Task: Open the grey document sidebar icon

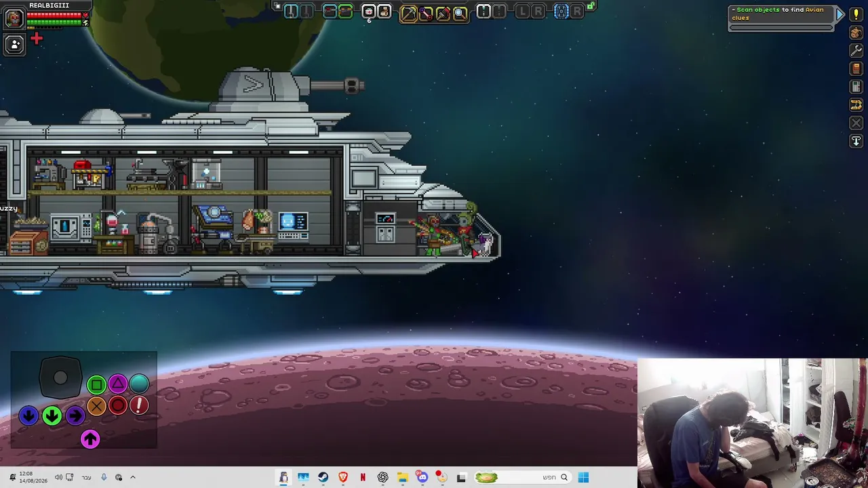Action: point(856,87)
